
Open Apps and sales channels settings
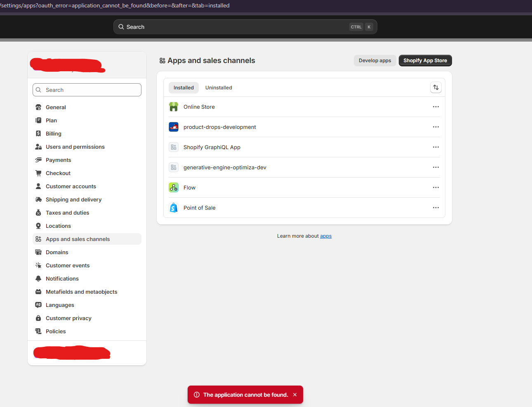coord(87,239)
